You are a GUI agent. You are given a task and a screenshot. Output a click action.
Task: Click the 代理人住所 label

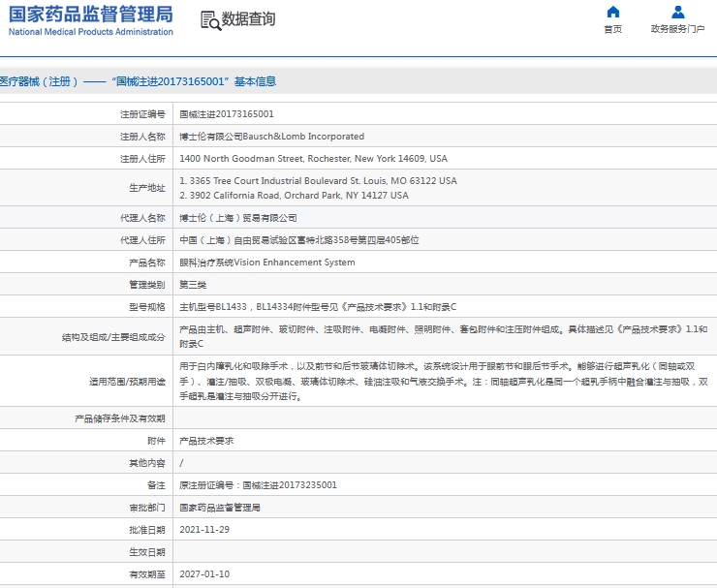click(142, 240)
